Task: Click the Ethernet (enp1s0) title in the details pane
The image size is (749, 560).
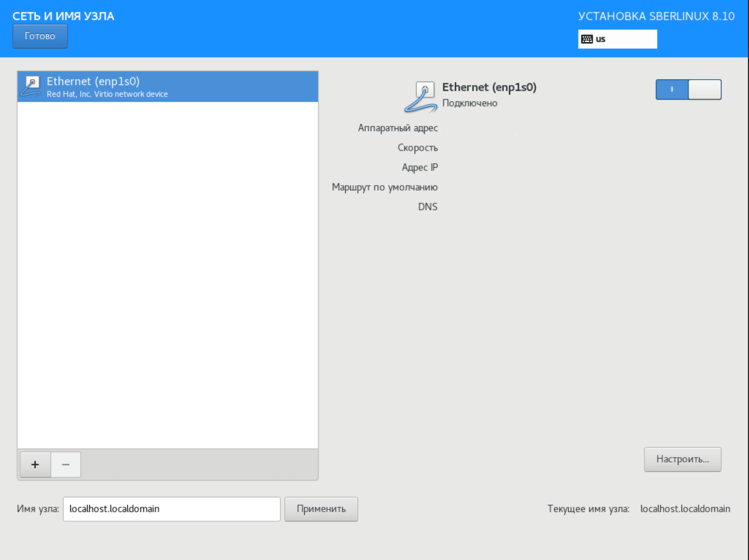Action: tap(489, 87)
